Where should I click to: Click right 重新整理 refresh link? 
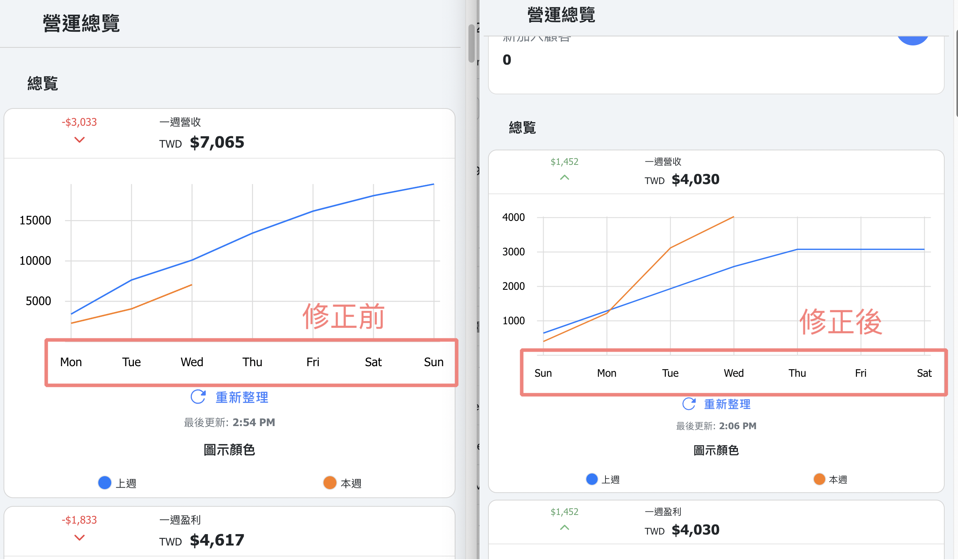[x=727, y=404]
